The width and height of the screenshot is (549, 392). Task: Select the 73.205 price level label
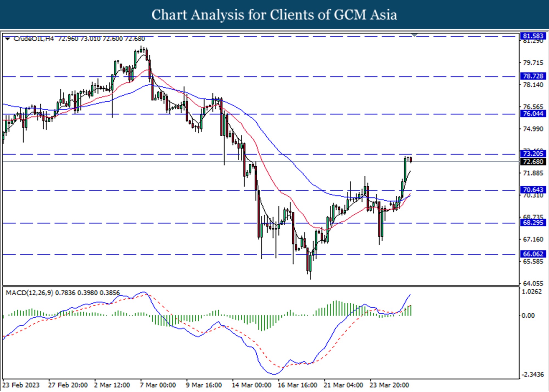point(533,153)
